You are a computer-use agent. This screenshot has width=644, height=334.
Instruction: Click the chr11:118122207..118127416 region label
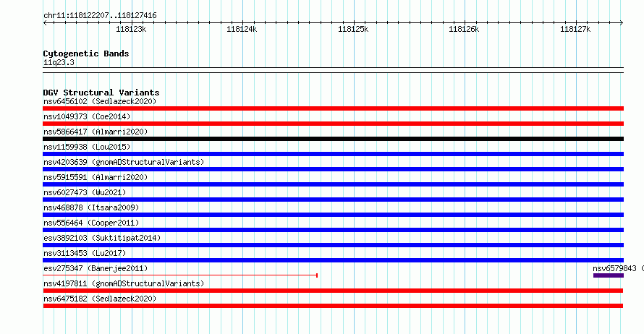coord(100,16)
